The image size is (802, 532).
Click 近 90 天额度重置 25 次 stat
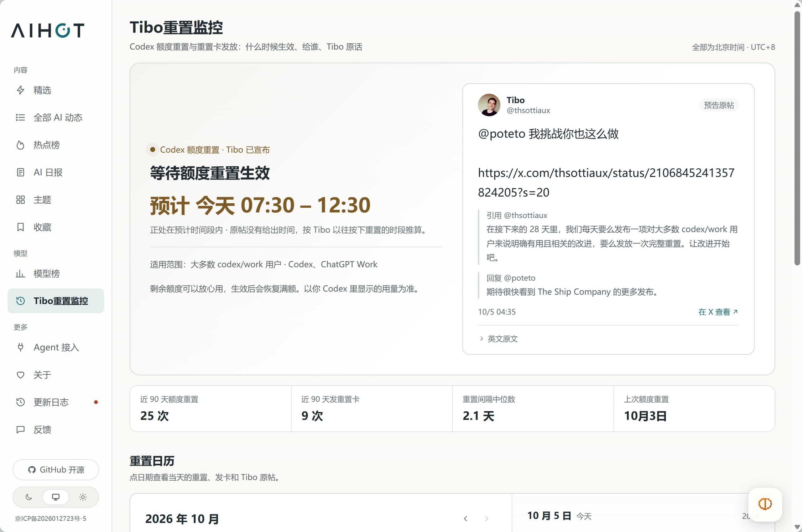pos(210,409)
